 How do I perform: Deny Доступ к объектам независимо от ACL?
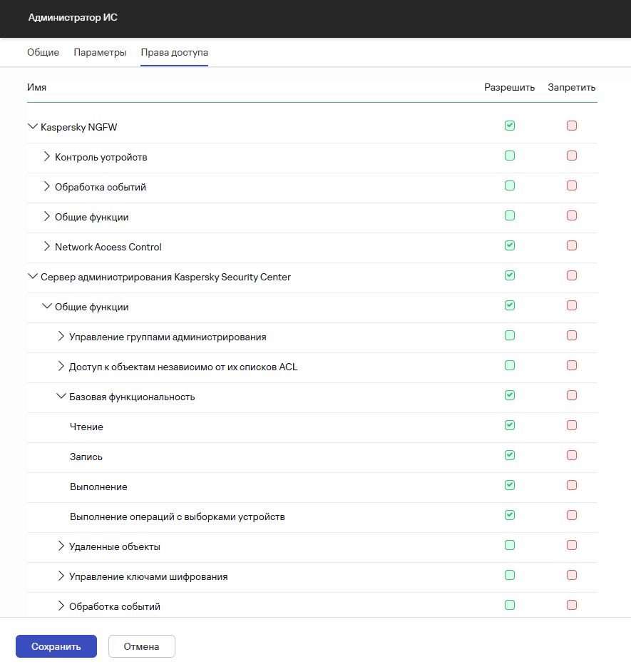(572, 365)
